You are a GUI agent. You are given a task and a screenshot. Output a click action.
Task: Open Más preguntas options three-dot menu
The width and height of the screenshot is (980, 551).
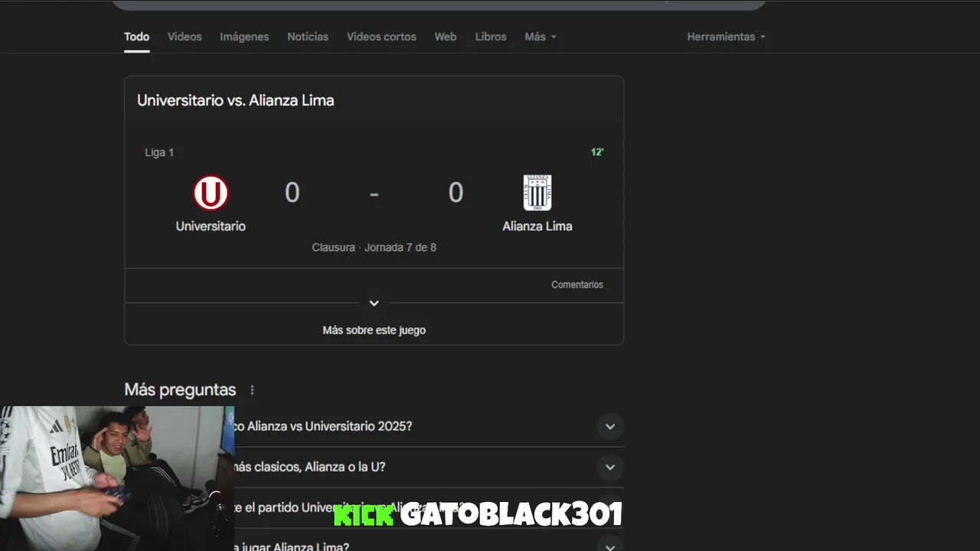coord(252,390)
